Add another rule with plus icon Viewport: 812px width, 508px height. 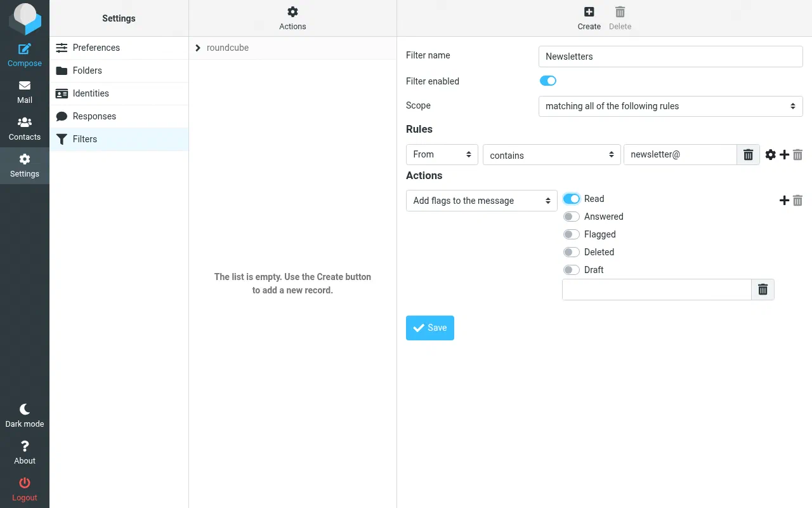pos(785,154)
